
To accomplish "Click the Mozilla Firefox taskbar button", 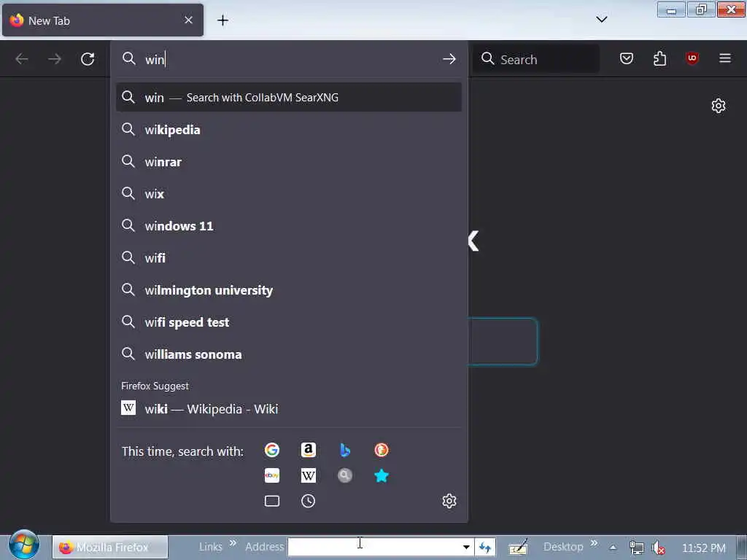I will tap(110, 547).
